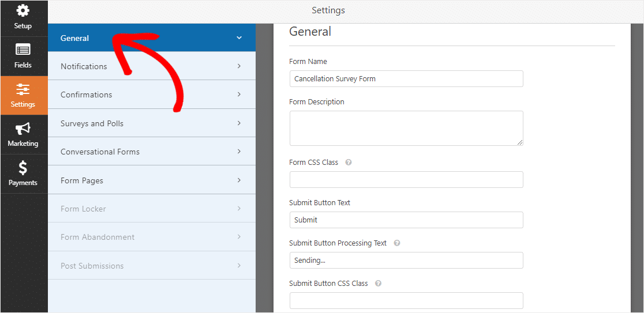644x313 pixels.
Task: Click the Submit Button Processing Text field
Action: click(x=406, y=260)
